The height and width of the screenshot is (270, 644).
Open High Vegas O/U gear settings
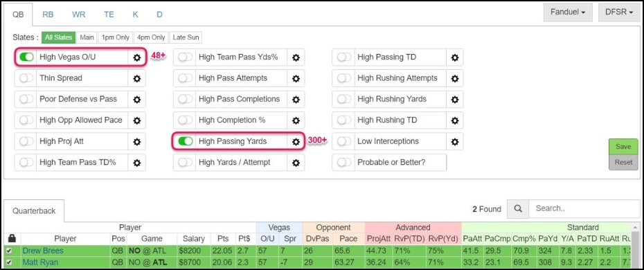coord(137,57)
